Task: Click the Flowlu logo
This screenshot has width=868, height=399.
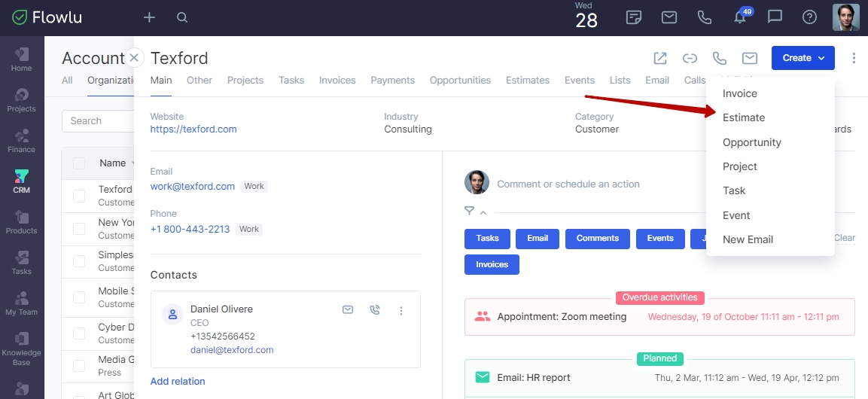Action: coord(47,18)
